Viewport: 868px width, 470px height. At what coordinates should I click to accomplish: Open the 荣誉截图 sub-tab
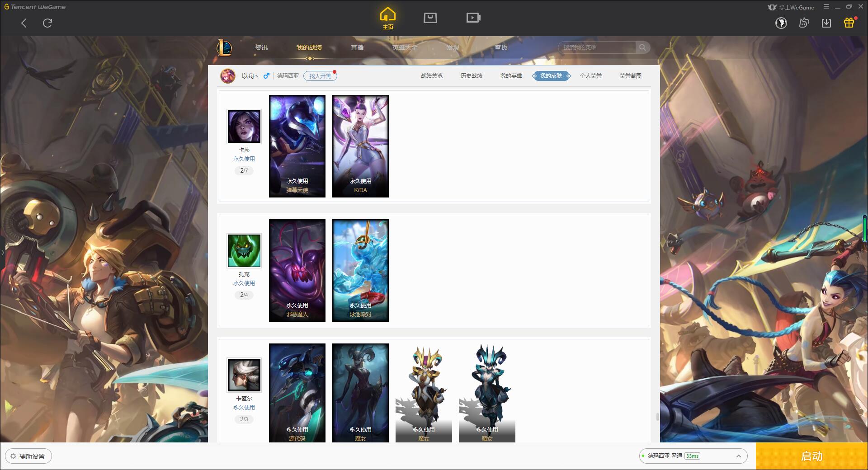[x=631, y=76]
